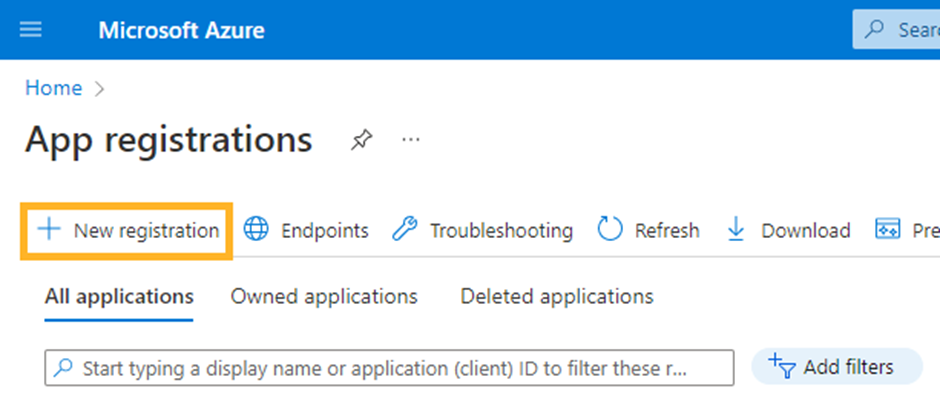The width and height of the screenshot is (940, 403).
Task: Open the Azure portal hamburger menu
Action: coord(31,30)
